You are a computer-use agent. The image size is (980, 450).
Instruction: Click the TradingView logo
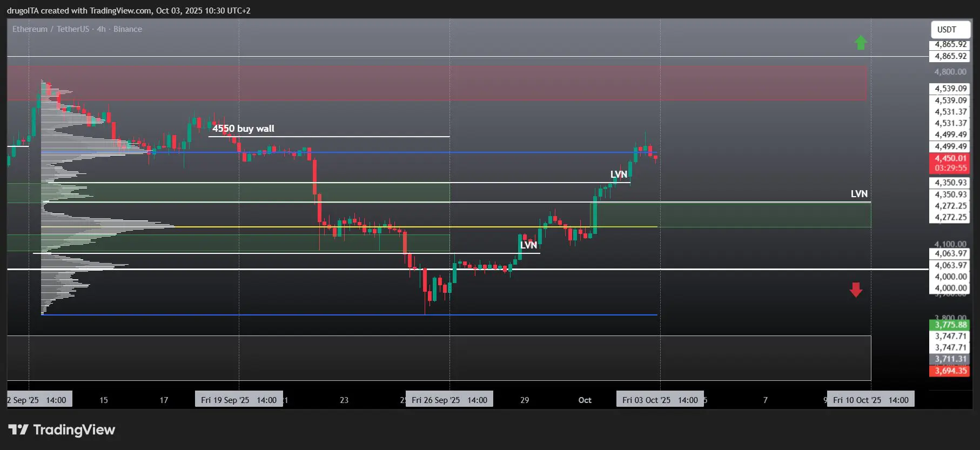coord(62,429)
